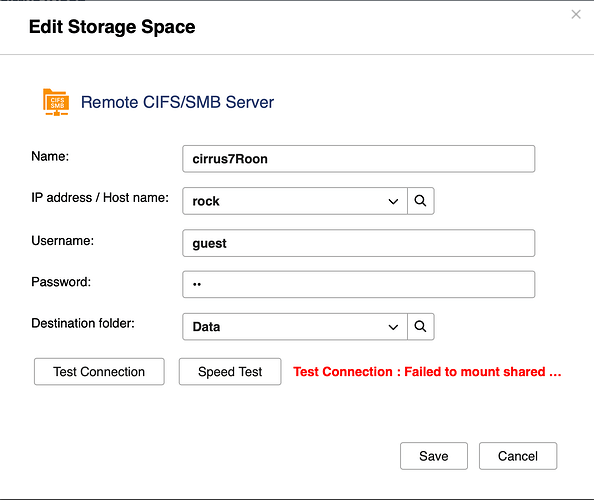The width and height of the screenshot is (594, 500).
Task: Click the 'Destination folder:' label
Action: coord(83,323)
